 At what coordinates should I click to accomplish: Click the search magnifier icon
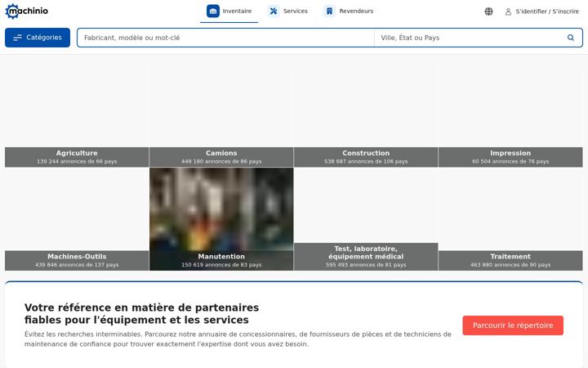pos(571,38)
